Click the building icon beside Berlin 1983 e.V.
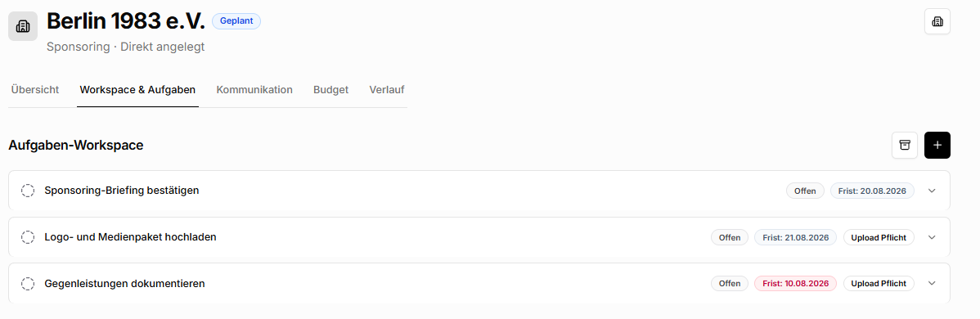 tap(23, 25)
